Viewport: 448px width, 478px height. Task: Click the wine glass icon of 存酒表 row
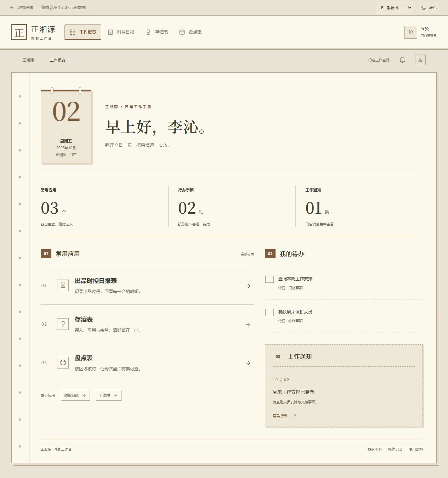click(x=63, y=324)
